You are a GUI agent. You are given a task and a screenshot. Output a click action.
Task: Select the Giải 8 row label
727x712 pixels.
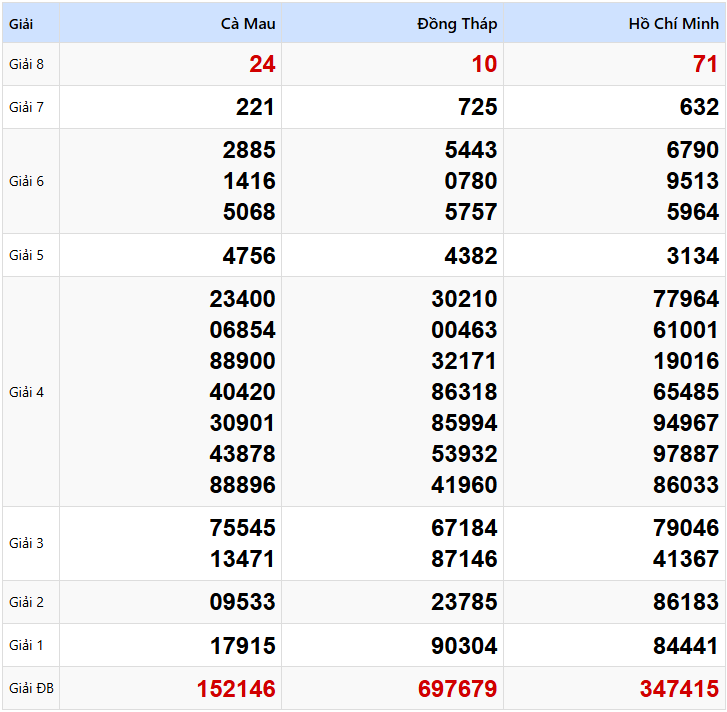26,64
